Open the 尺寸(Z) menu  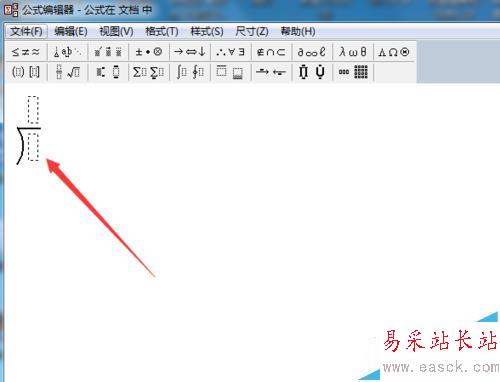[x=252, y=32]
